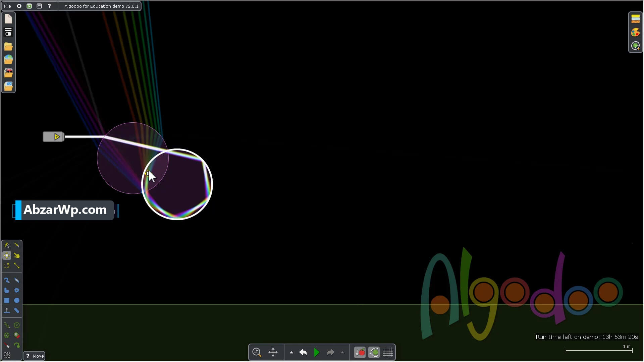Viewport: 644px width, 362px height.
Task: Toggle the grid display
Action: (388, 352)
